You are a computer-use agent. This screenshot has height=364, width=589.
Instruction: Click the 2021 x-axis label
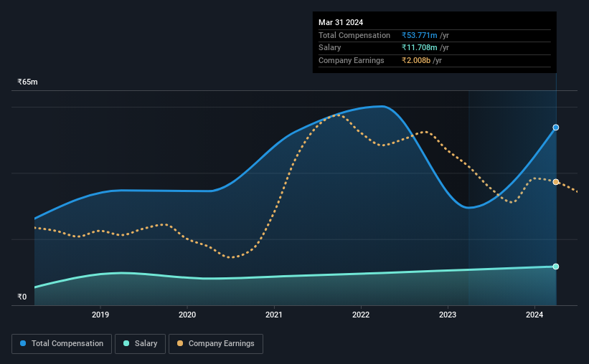pos(274,315)
